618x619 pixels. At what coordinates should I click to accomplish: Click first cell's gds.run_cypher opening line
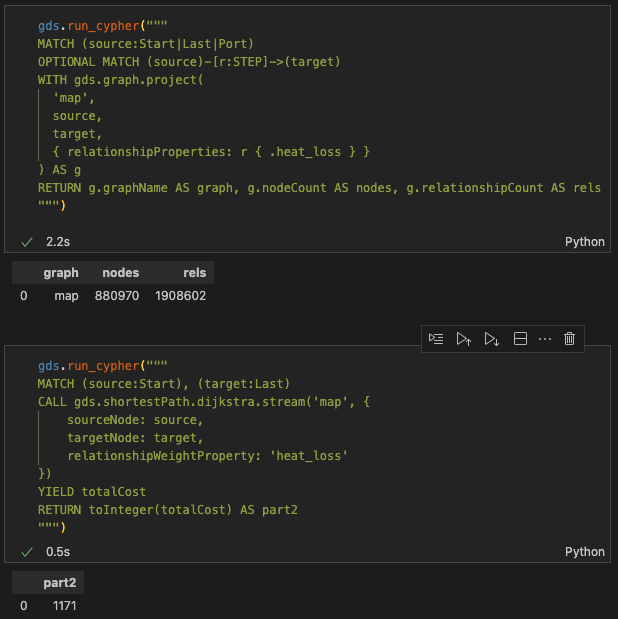point(102,26)
